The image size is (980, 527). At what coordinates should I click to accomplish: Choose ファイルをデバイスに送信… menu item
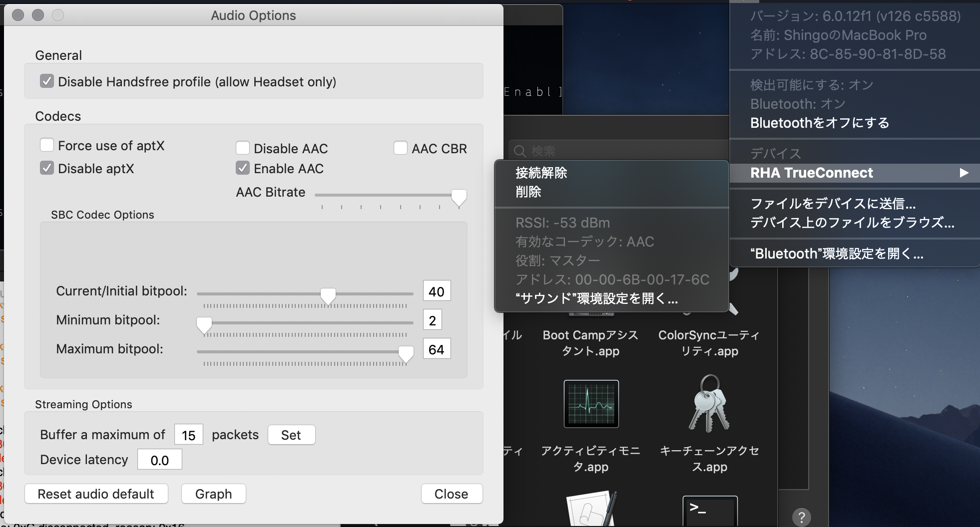click(855, 204)
